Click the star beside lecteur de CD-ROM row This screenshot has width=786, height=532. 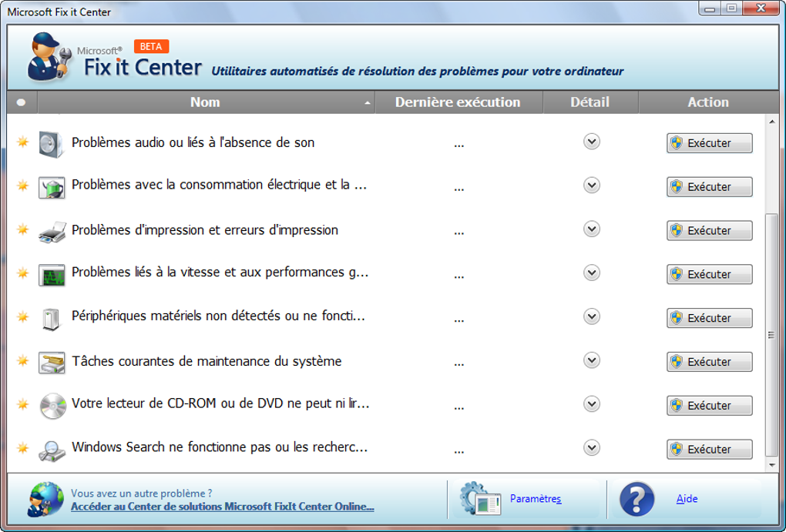(x=22, y=403)
